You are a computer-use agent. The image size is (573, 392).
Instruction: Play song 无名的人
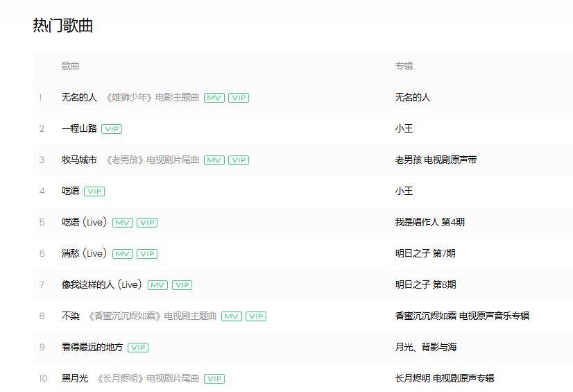pyautogui.click(x=79, y=97)
